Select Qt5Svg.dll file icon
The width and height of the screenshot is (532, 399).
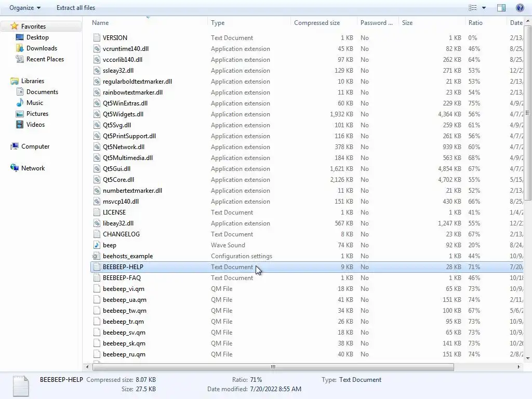[97, 125]
